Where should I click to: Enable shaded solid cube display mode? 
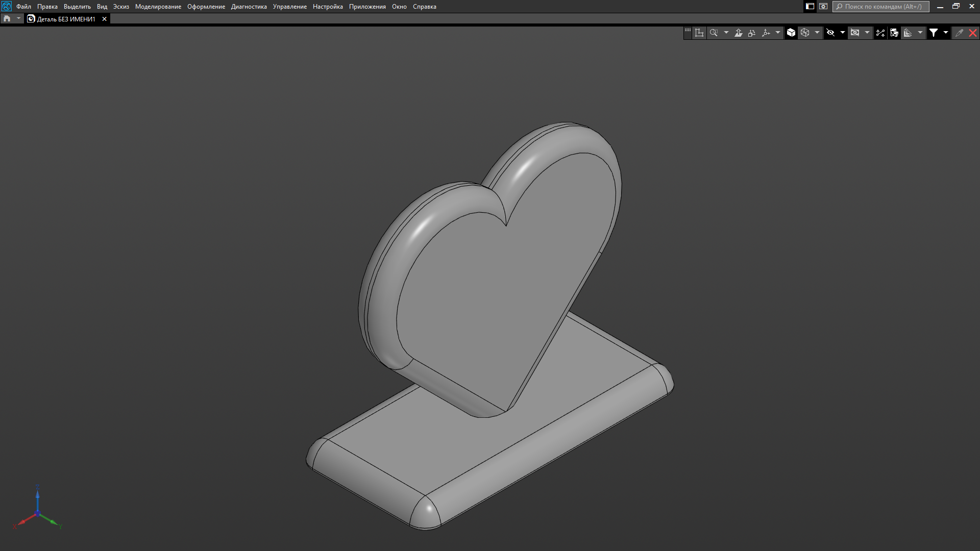click(791, 33)
